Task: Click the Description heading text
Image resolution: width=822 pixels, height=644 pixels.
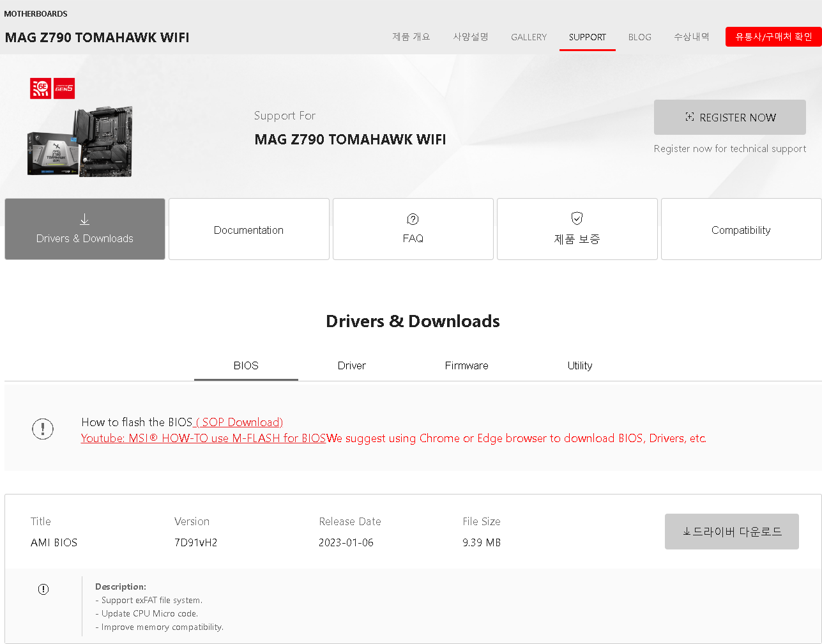Action: coord(121,586)
